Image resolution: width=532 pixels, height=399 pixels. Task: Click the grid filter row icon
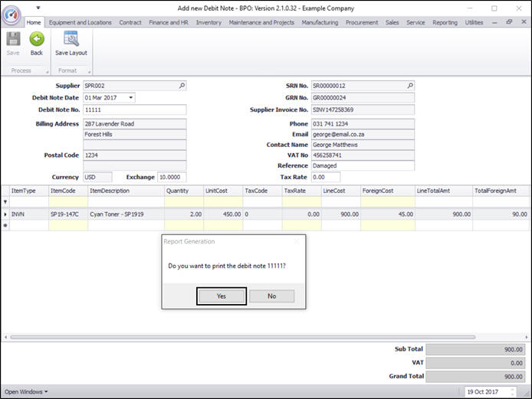5,201
